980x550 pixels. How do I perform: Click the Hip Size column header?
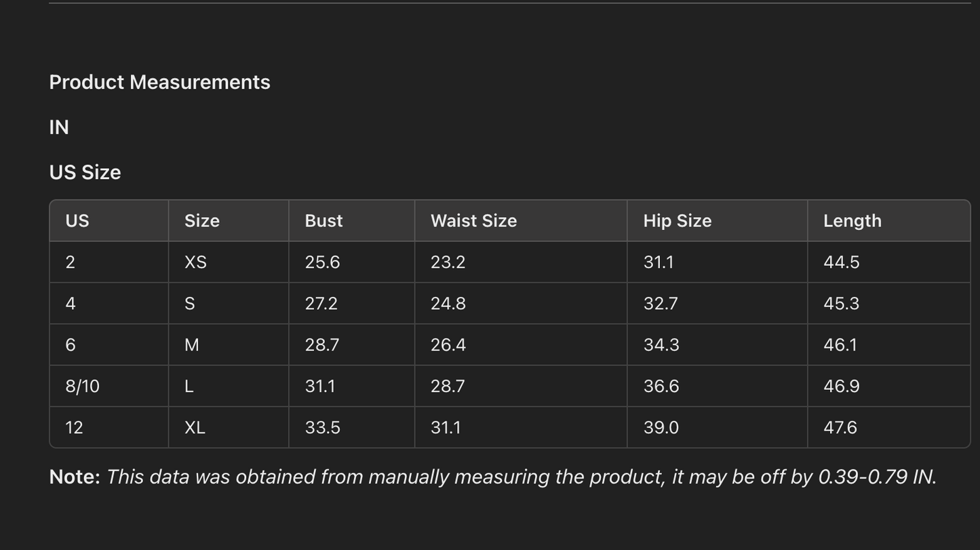[x=677, y=221]
